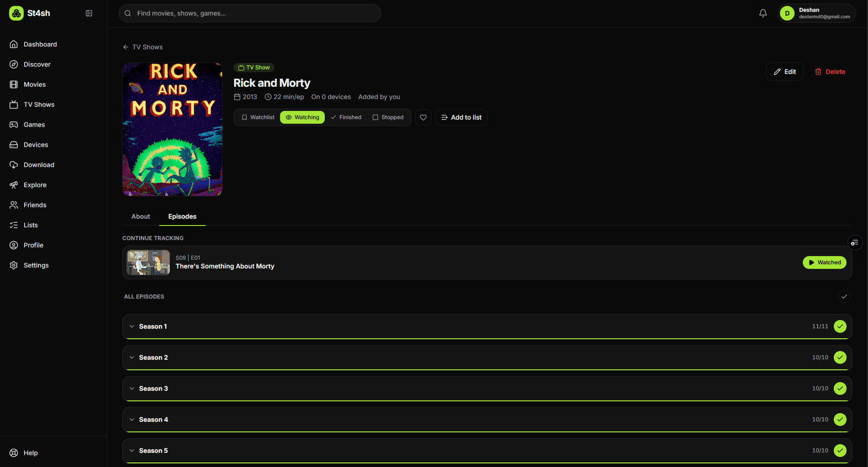868x467 pixels.
Task: Mark all episodes watched checkmark icon
Action: 844,297
